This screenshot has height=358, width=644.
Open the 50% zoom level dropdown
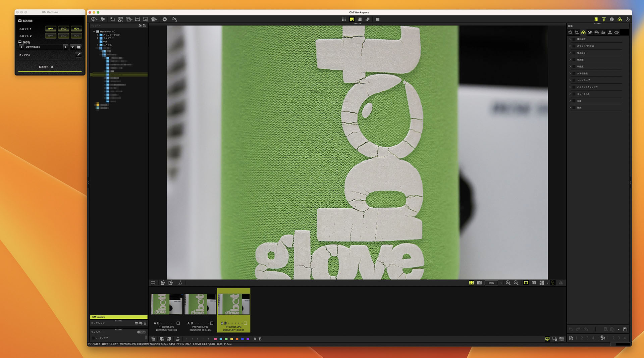coord(501,283)
